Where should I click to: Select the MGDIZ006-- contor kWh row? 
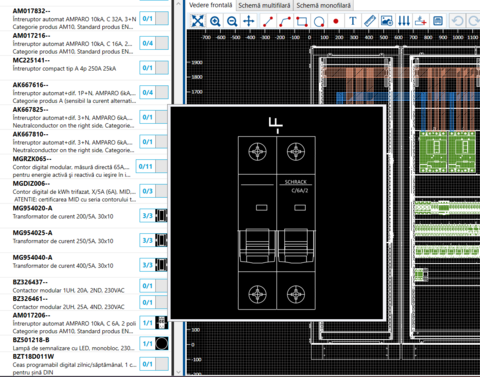tap(85, 191)
